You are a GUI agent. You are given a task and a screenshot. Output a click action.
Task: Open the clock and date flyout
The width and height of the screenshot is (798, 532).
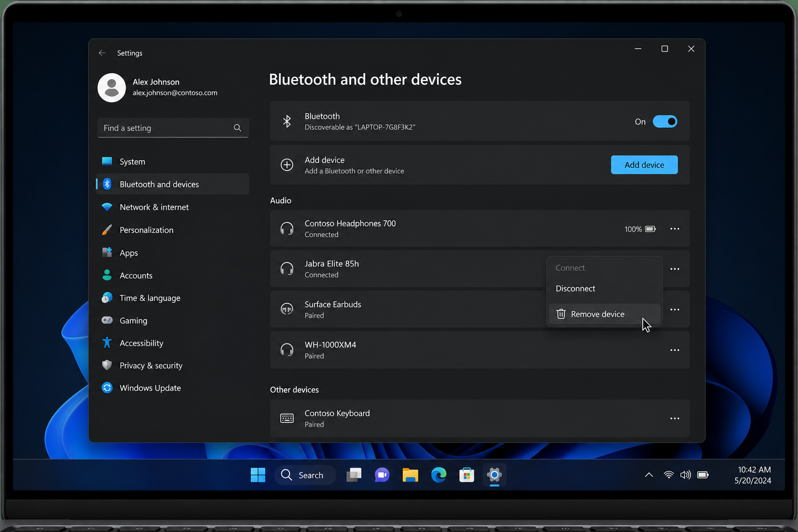(753, 475)
